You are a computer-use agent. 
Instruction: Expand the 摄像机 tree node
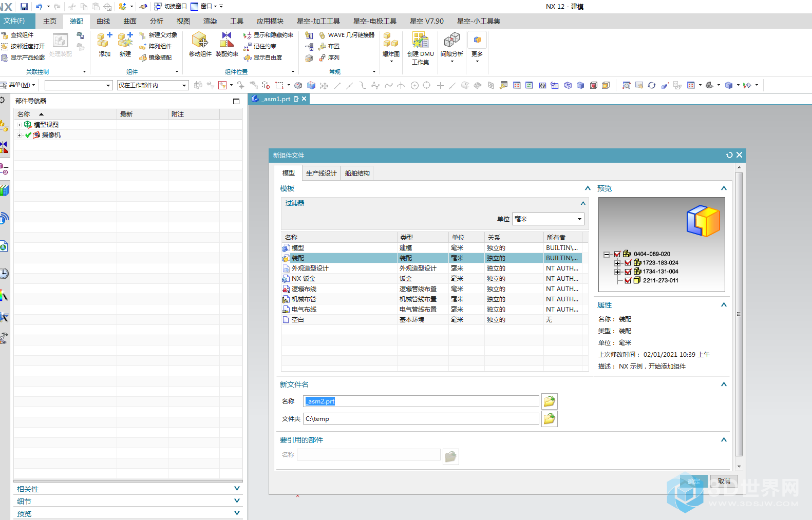pyautogui.click(x=20, y=135)
